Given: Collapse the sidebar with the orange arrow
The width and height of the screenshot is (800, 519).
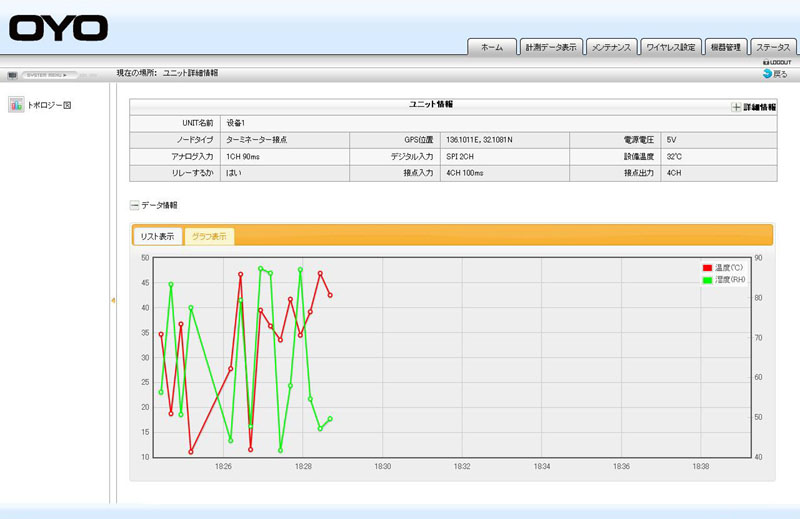Looking at the screenshot, I should point(113,301).
